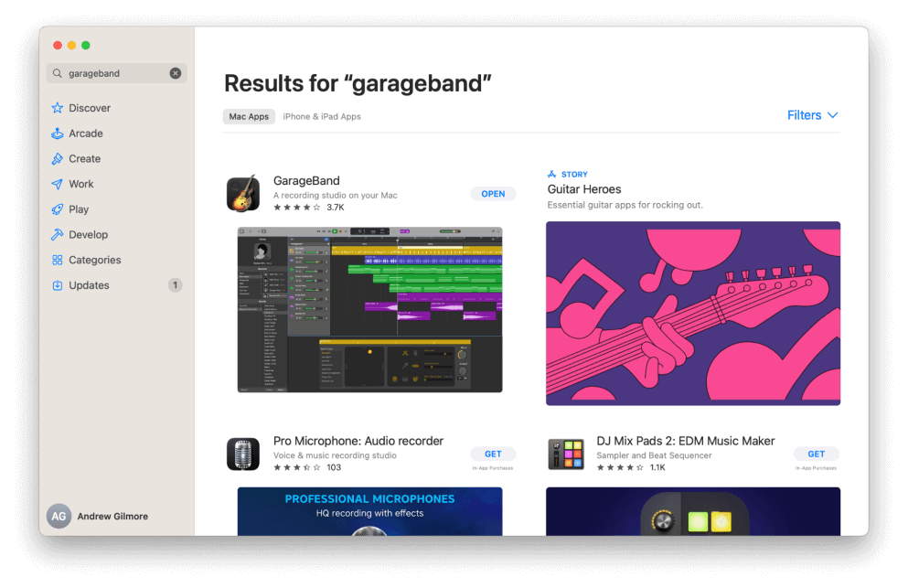The height and width of the screenshot is (588, 908).
Task: View the GarageBand screenshot preview
Action: tap(370, 310)
